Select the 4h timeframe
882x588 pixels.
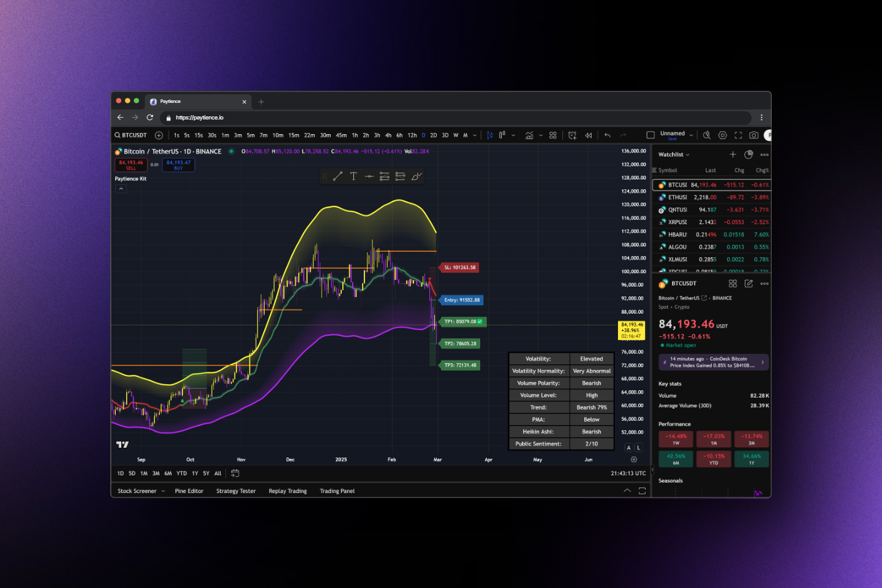tap(388, 135)
